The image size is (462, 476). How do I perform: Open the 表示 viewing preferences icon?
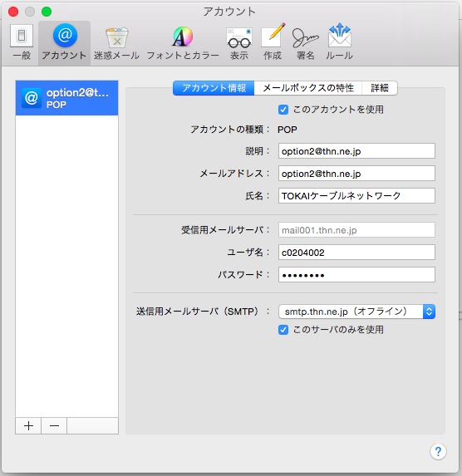pyautogui.click(x=239, y=42)
